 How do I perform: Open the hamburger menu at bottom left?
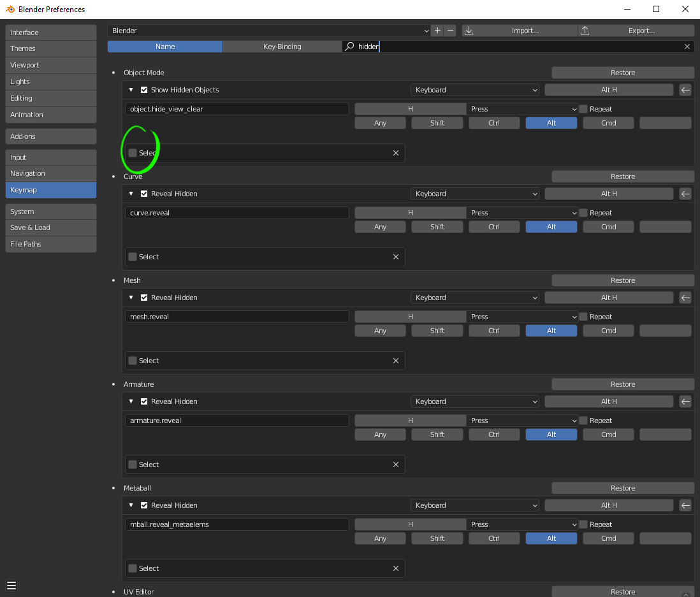(x=11, y=585)
